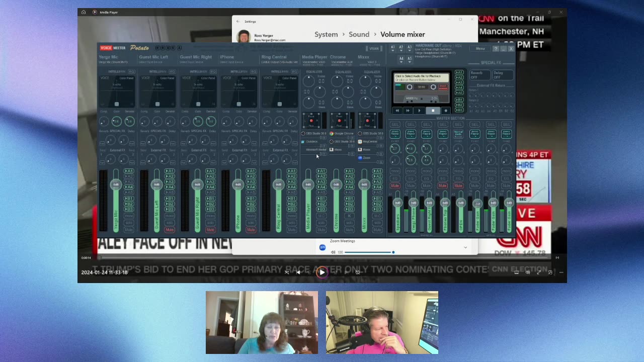The height and width of the screenshot is (362, 644).
Task: Skip to previous track in Media Player
Action: pyautogui.click(x=298, y=273)
